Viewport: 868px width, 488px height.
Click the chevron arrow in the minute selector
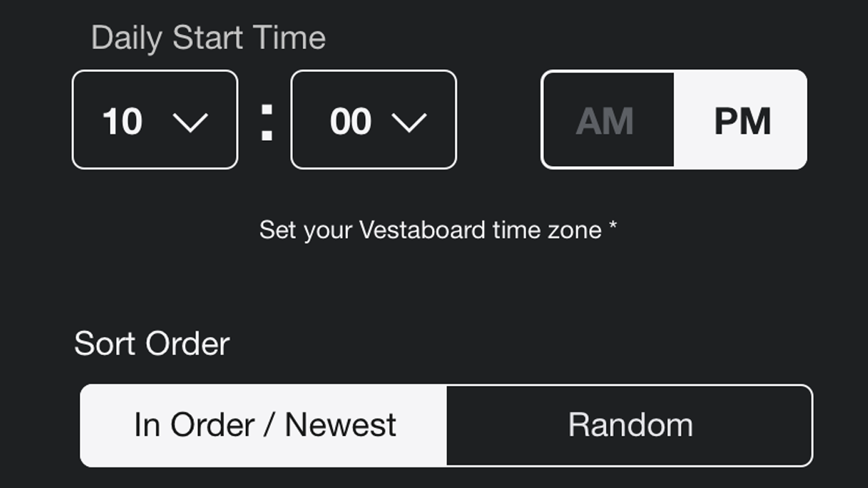click(409, 122)
